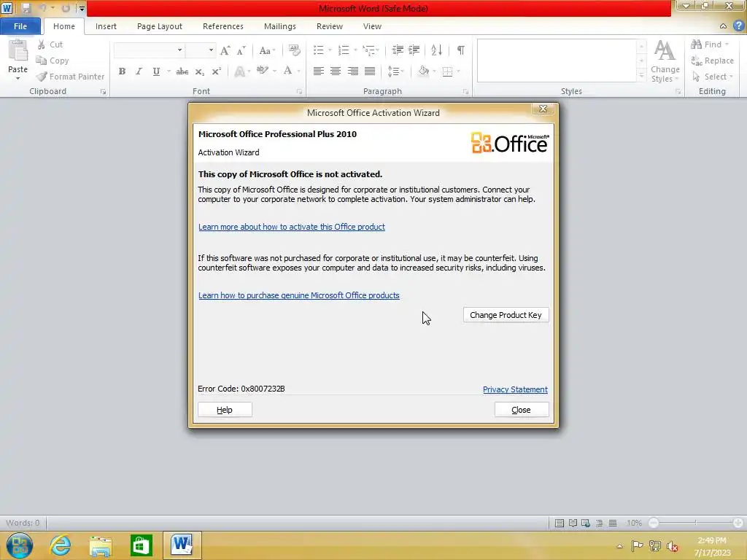747x560 pixels.
Task: Click the Change Product Key button
Action: click(506, 315)
